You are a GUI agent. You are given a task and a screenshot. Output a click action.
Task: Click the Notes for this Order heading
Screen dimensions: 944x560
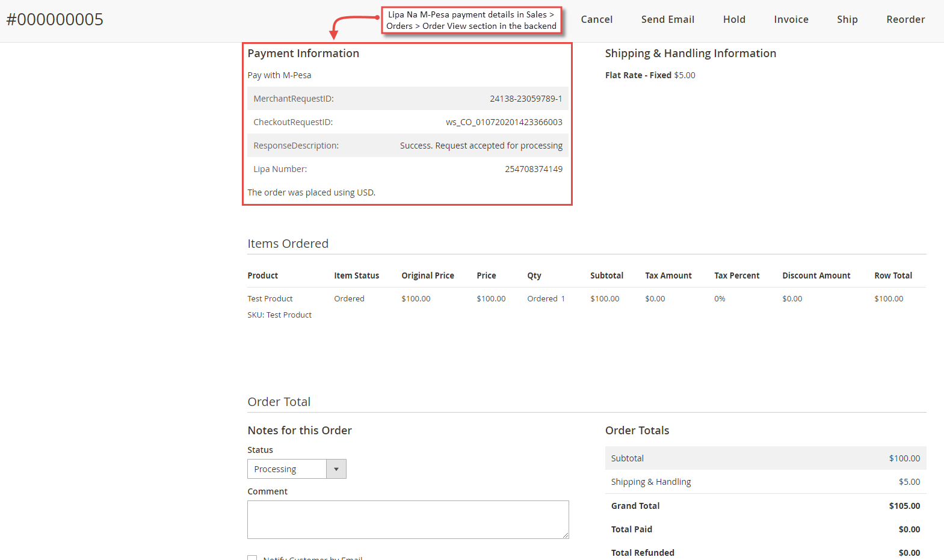(x=300, y=430)
